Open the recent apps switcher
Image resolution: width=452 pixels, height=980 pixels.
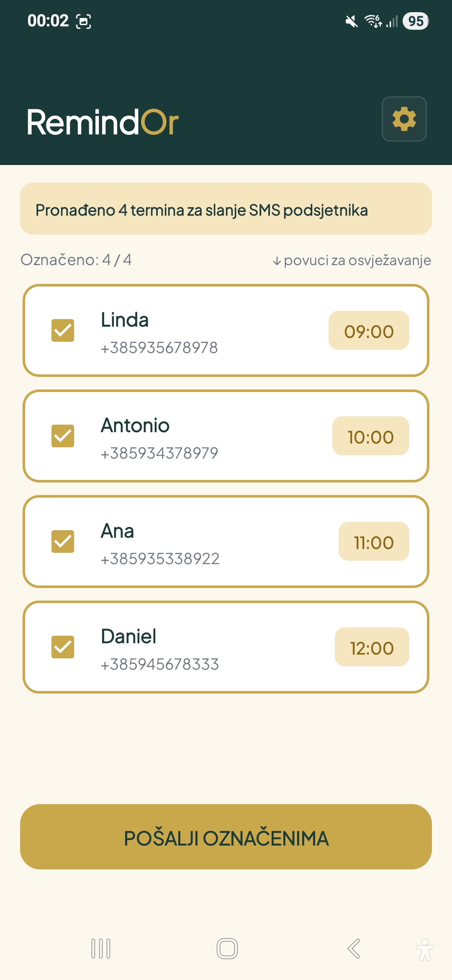tap(101, 949)
